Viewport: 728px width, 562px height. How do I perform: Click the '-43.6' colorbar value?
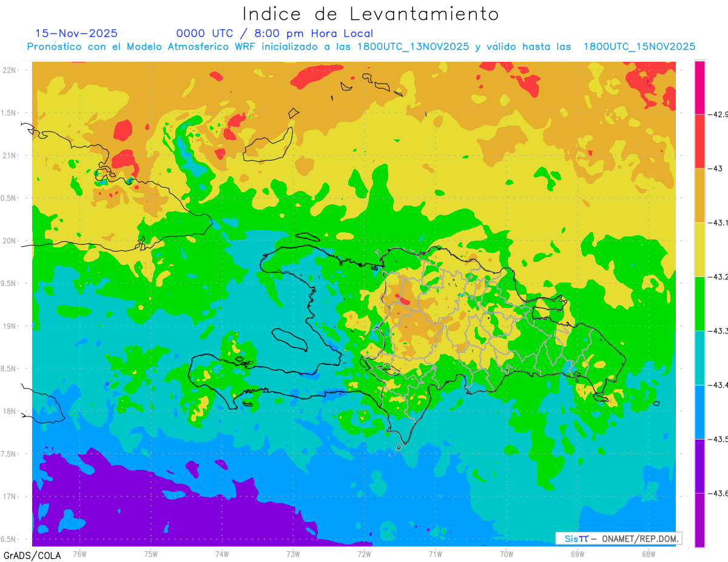tap(718, 493)
